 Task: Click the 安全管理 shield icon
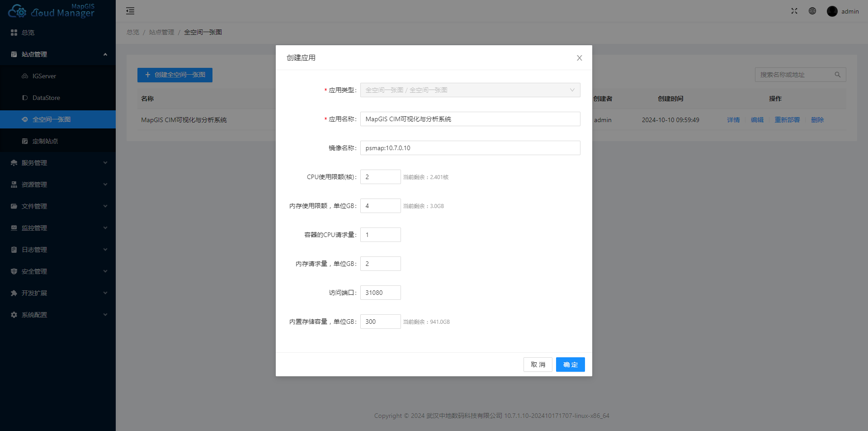[x=14, y=271]
